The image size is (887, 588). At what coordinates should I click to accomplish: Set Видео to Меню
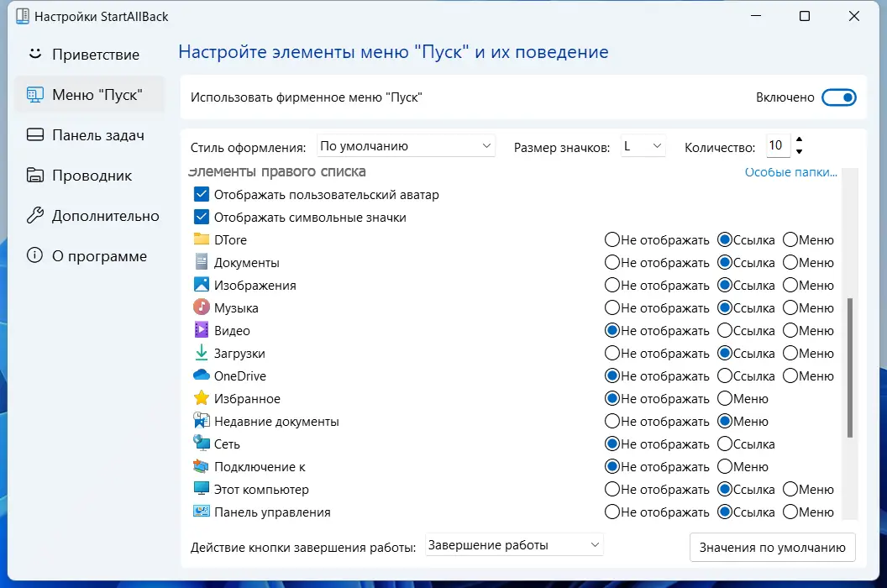tap(790, 330)
